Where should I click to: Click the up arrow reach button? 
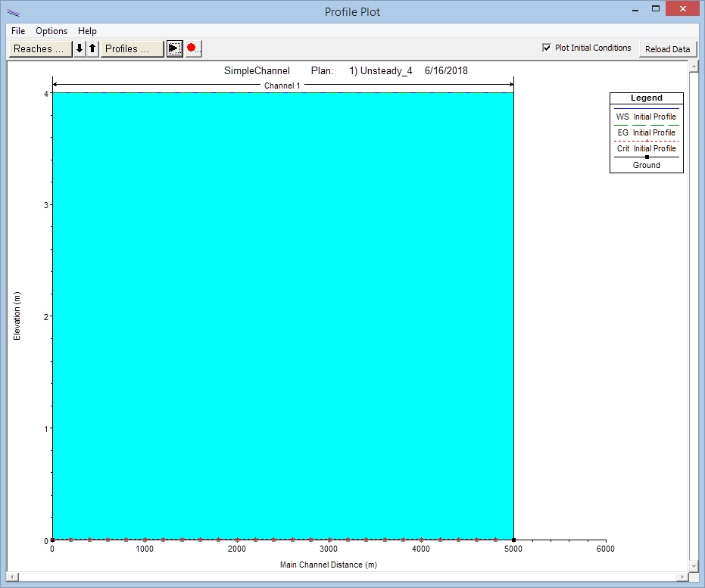tap(92, 48)
